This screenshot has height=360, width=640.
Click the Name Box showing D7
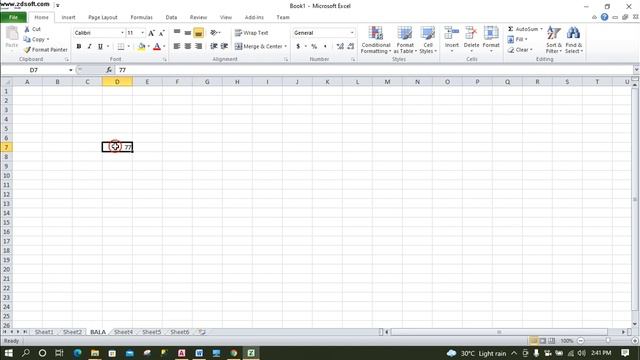click(x=34, y=70)
